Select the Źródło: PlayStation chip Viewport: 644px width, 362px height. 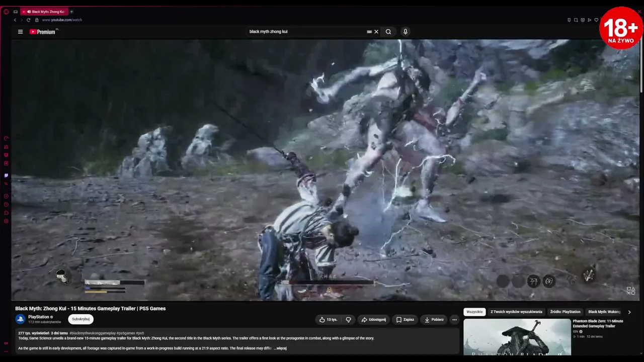tap(565, 312)
